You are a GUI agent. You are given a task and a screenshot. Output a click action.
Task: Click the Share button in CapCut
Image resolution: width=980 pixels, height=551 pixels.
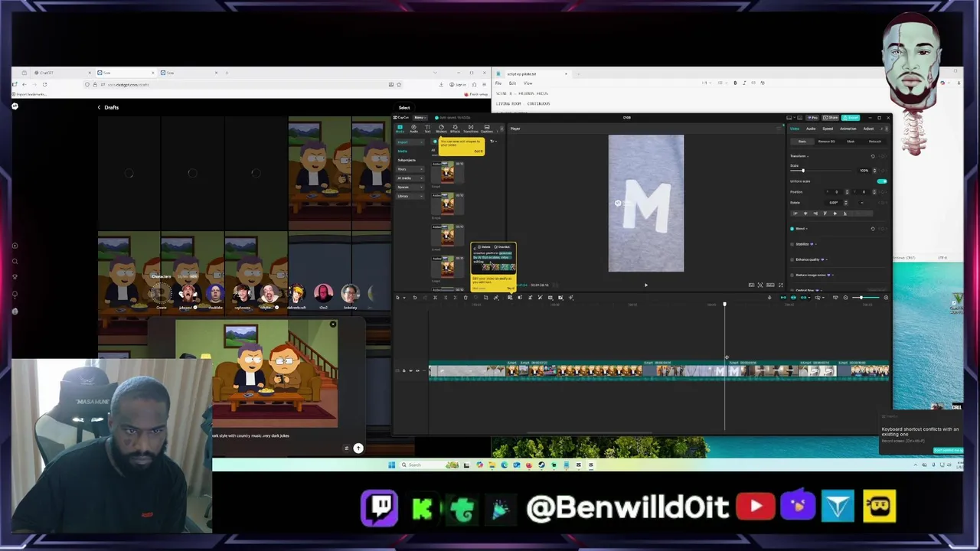click(831, 118)
